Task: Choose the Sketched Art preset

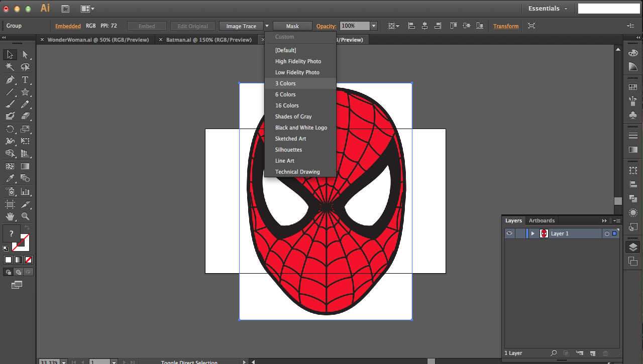Action: tap(300, 139)
